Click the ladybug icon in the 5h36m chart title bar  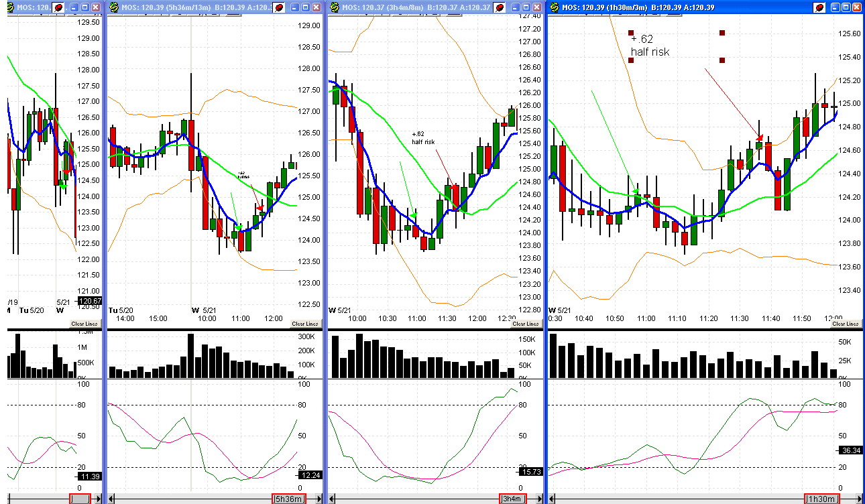tap(277, 7)
